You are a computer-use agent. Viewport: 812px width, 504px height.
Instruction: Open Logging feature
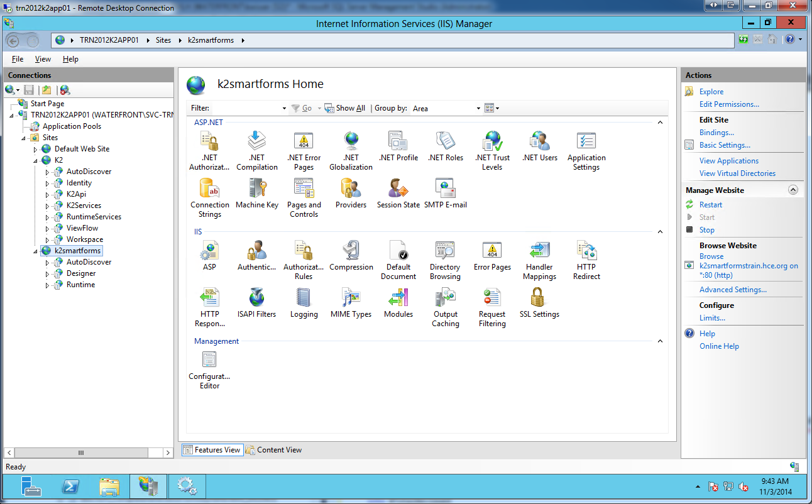coord(304,303)
